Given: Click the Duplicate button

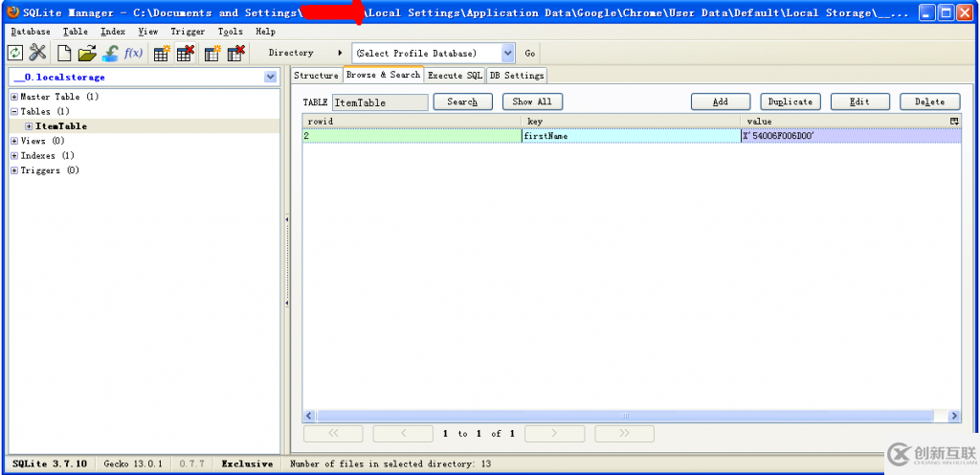Looking at the screenshot, I should (x=790, y=102).
